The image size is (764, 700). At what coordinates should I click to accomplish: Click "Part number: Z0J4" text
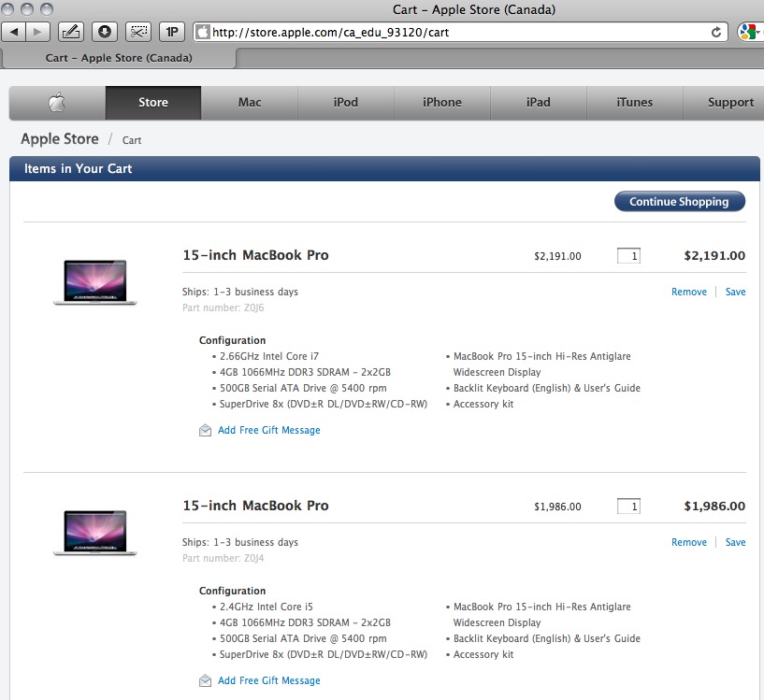point(223,558)
